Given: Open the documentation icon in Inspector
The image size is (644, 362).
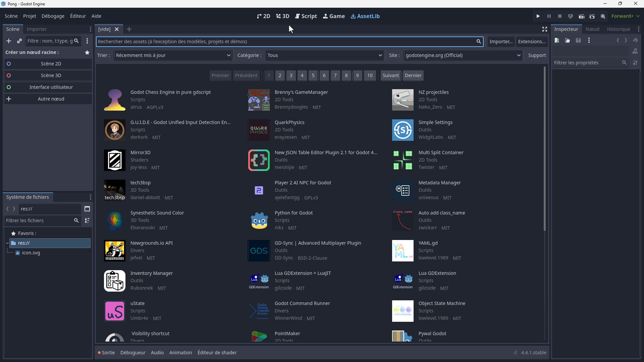Looking at the screenshot, I should coord(635,51).
